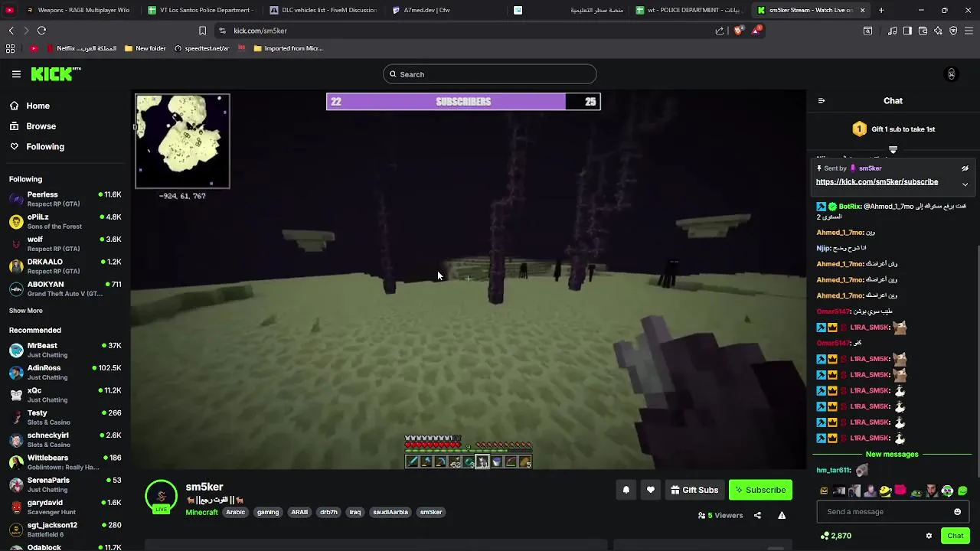Collapse the chat panel
The width and height of the screenshot is (980, 551).
[x=822, y=101]
